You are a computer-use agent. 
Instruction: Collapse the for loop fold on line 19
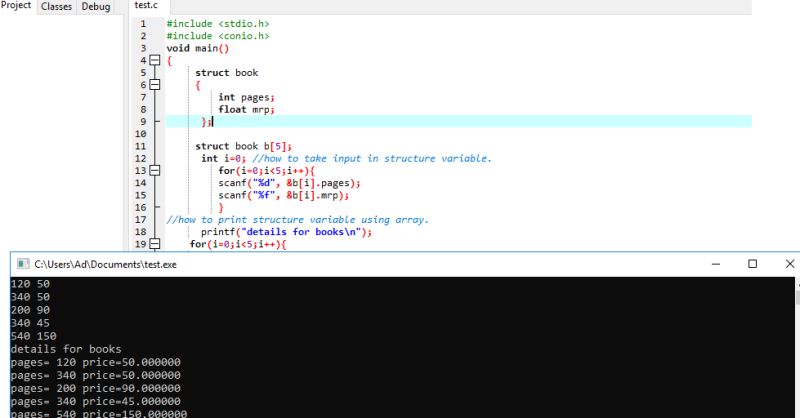[155, 244]
